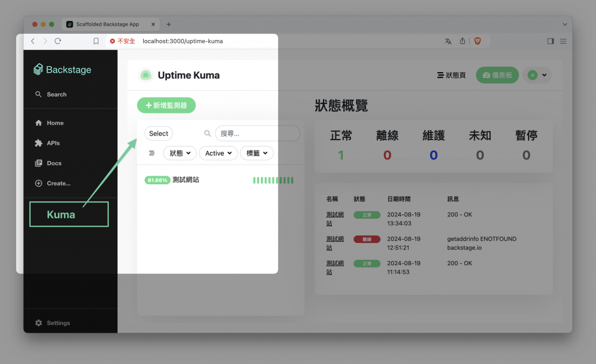Viewport: 596px width, 364px height.
Task: Click the Brave shields lion icon
Action: [477, 41]
